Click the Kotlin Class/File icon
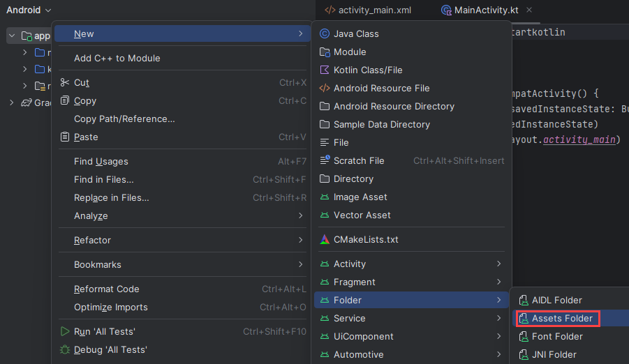The image size is (629, 364). click(325, 70)
